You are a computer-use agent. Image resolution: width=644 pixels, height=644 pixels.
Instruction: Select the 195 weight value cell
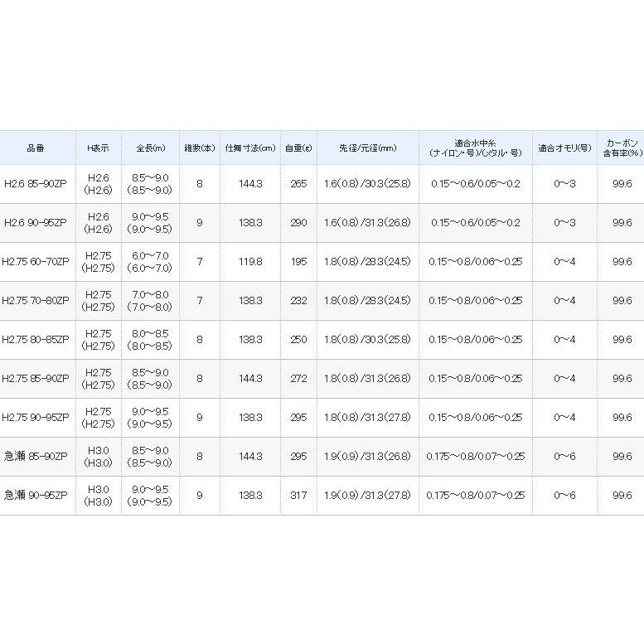298,262
